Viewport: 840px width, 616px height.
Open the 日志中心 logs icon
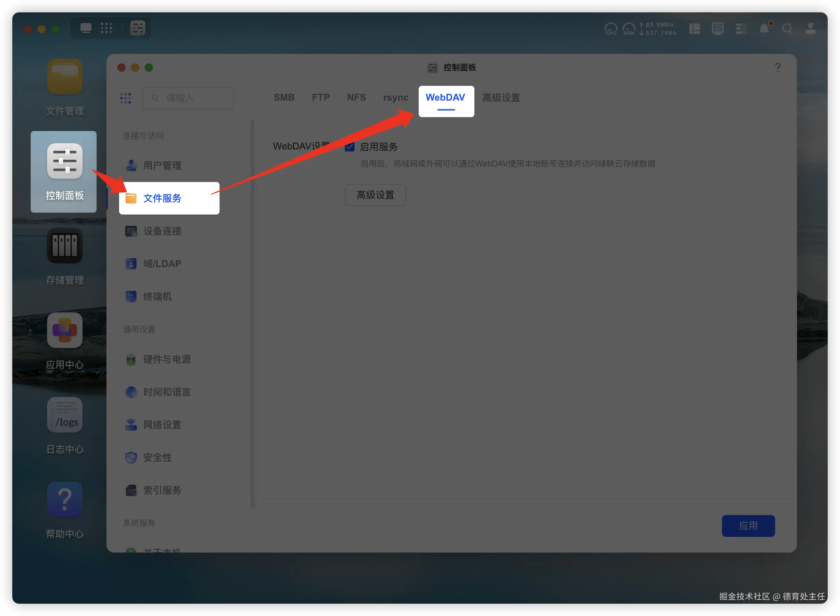(64, 415)
